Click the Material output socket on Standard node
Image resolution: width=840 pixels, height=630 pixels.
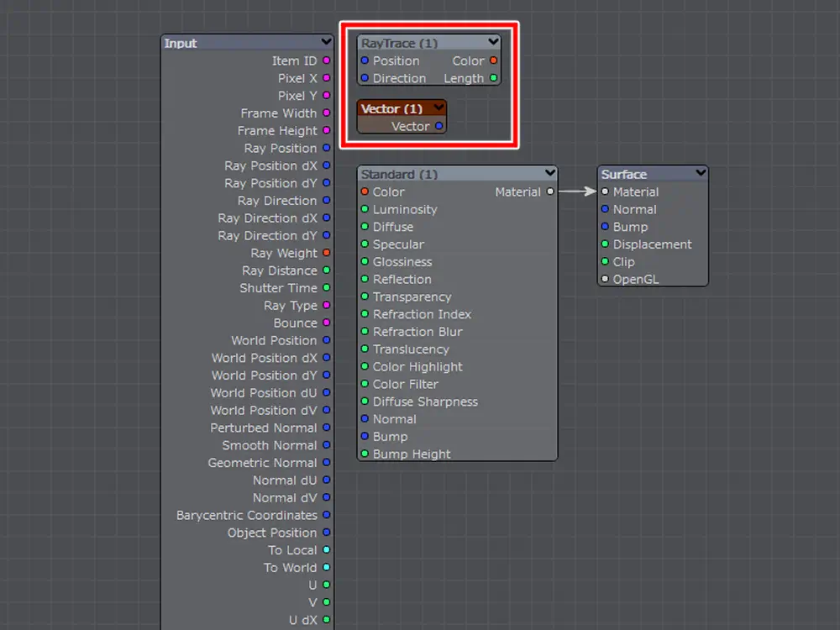[550, 192]
